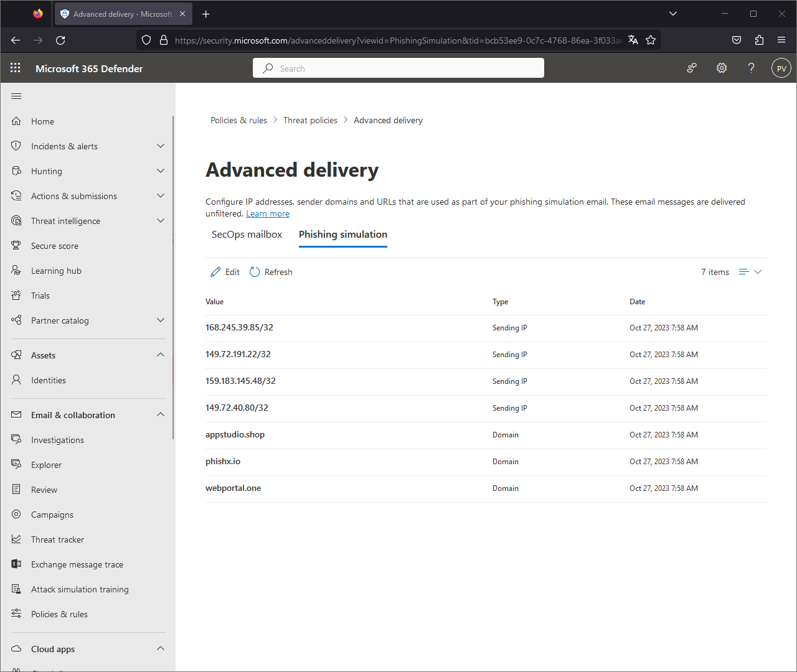Image resolution: width=797 pixels, height=672 pixels.
Task: Click Threat intelligence icon in sidebar
Action: coord(16,221)
